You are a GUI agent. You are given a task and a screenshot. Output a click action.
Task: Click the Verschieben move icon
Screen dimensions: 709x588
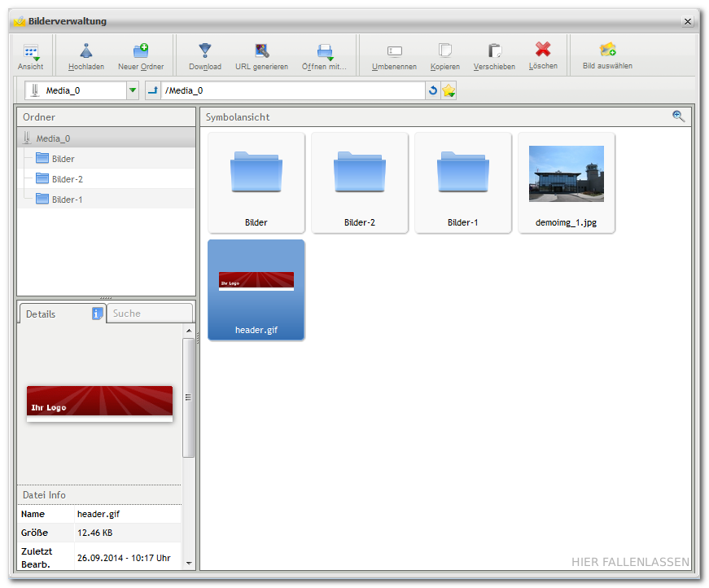pos(494,51)
